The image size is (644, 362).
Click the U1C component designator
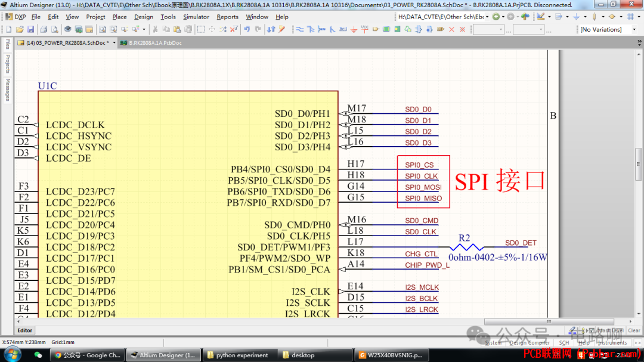47,86
